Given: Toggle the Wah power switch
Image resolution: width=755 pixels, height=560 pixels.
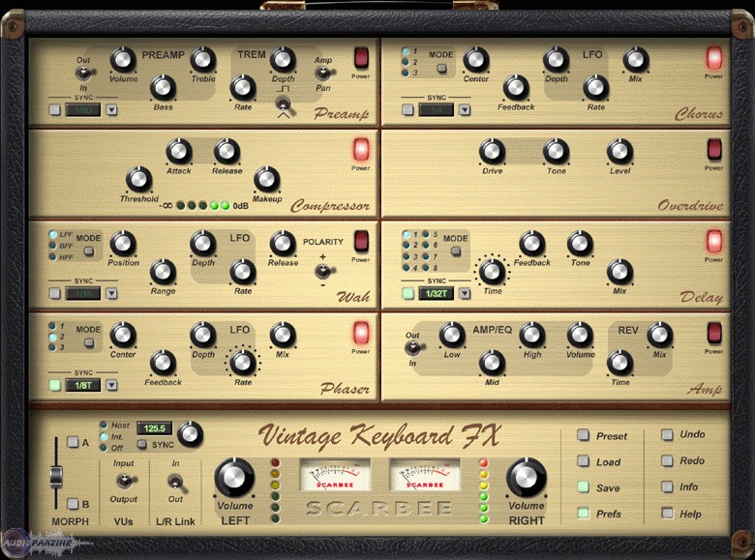Looking at the screenshot, I should tap(361, 242).
